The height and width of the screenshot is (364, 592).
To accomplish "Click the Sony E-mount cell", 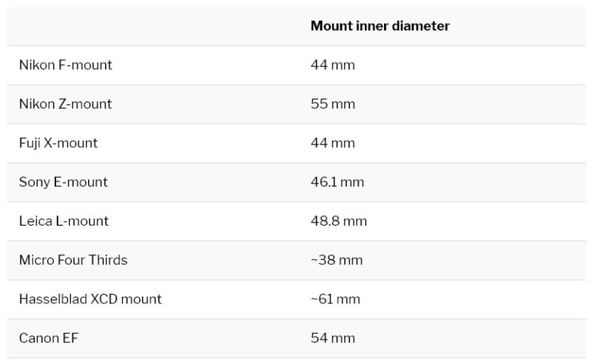I will click(x=63, y=182).
